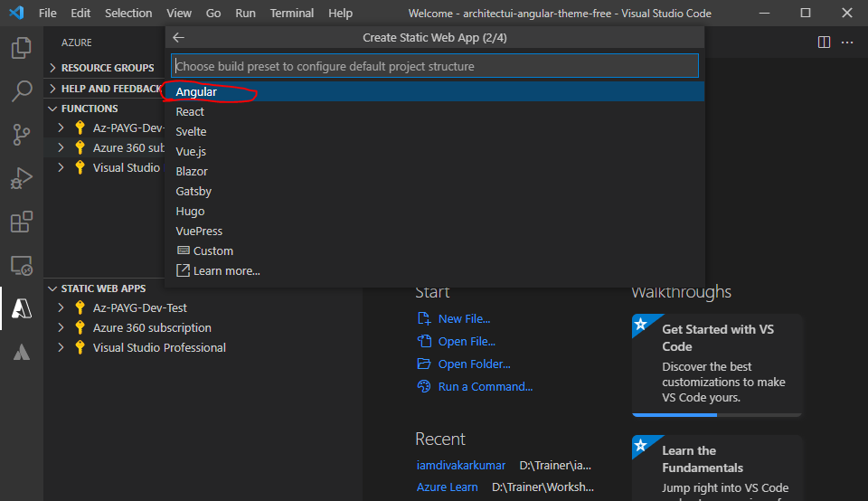Choose the Blazor build preset
The width and height of the screenshot is (868, 501).
click(435, 171)
